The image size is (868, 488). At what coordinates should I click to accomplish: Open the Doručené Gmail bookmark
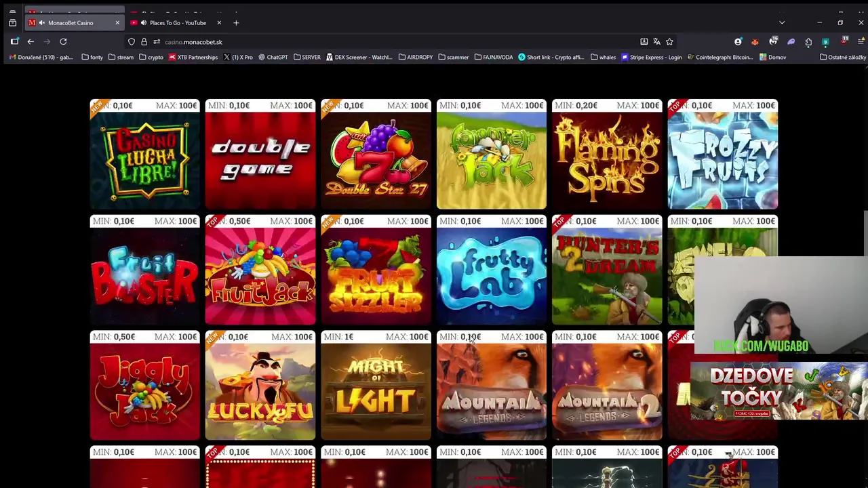click(41, 58)
